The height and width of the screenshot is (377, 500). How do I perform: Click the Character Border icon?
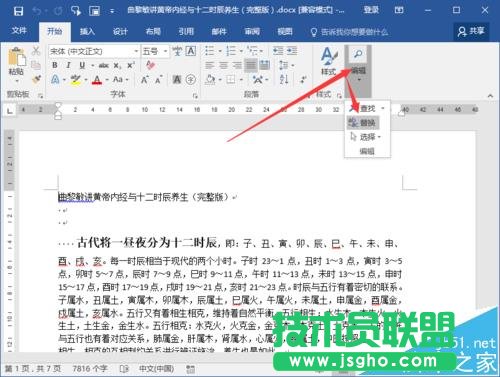(x=191, y=51)
